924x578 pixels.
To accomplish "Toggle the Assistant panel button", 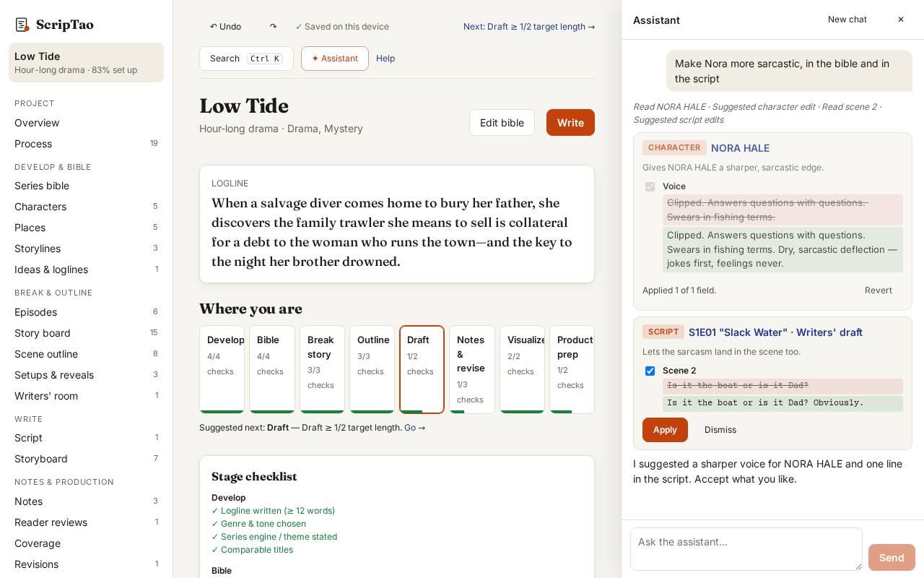I will coord(335,59).
